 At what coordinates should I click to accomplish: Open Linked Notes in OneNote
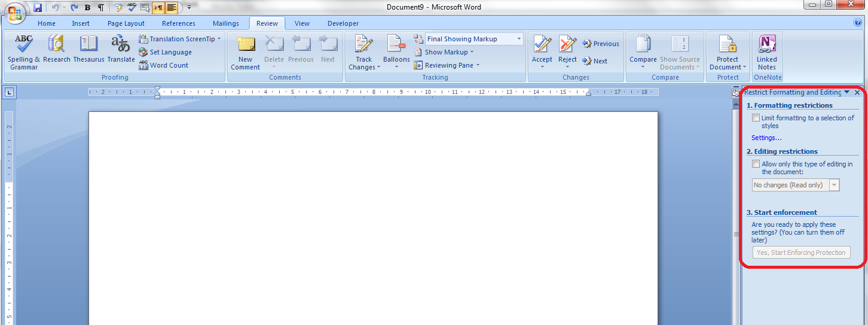(x=766, y=51)
